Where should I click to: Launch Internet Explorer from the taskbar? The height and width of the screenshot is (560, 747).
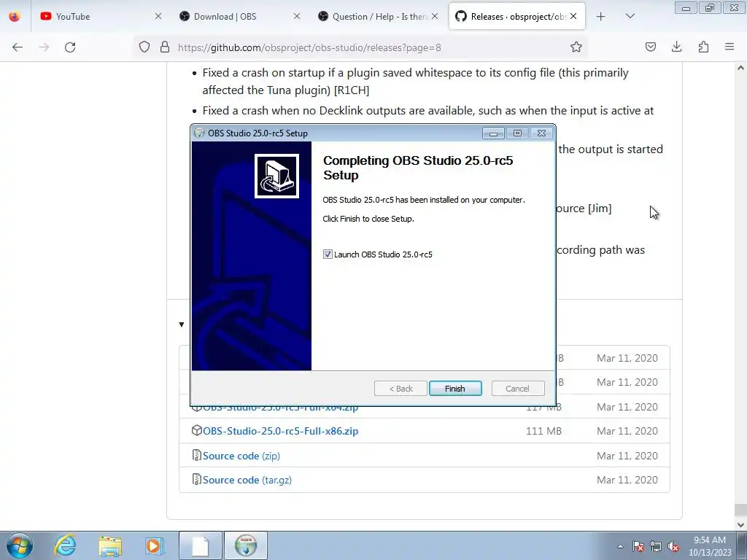pyautogui.click(x=65, y=545)
